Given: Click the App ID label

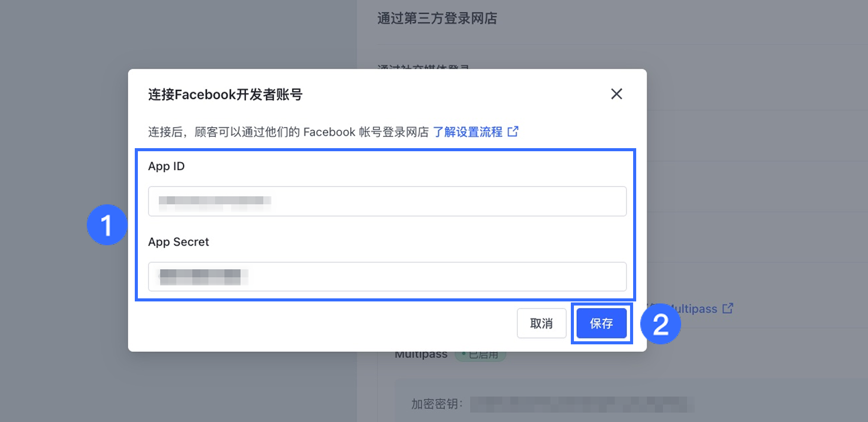Looking at the screenshot, I should (166, 166).
